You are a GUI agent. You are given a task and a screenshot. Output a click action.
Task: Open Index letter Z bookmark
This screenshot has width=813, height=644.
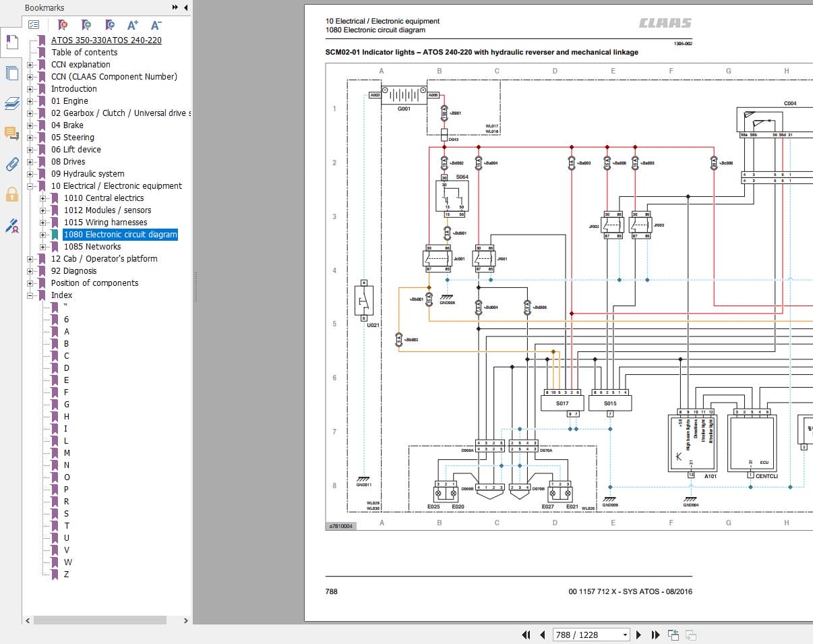[x=66, y=574]
